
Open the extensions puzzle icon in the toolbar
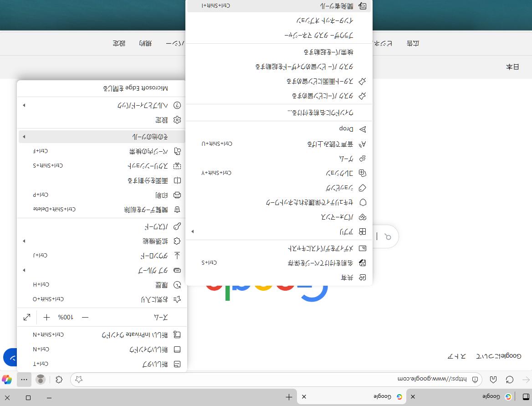pos(59,380)
